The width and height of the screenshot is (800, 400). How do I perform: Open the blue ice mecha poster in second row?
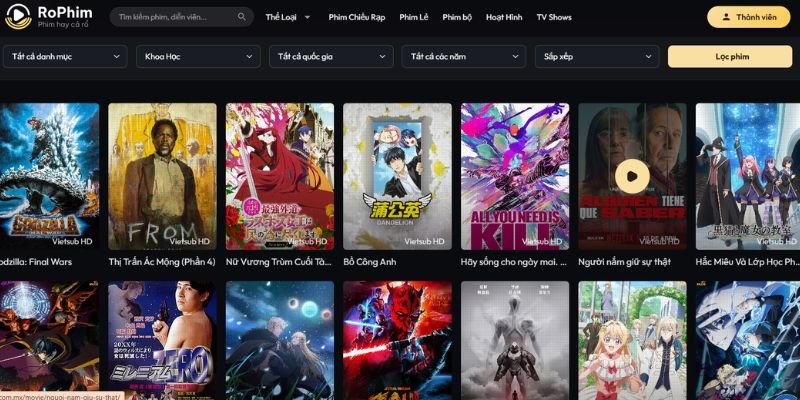tap(748, 340)
